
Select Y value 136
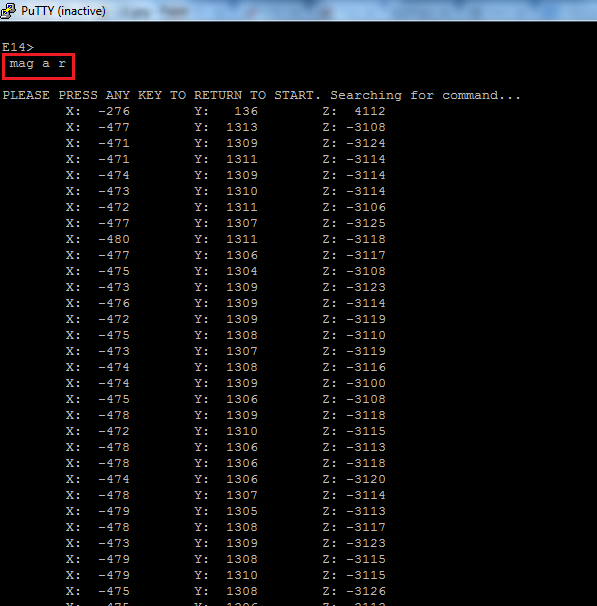(x=246, y=111)
